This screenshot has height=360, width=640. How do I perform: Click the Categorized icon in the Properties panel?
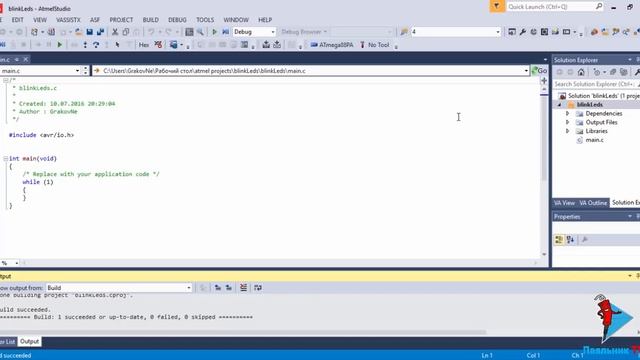(x=559, y=240)
